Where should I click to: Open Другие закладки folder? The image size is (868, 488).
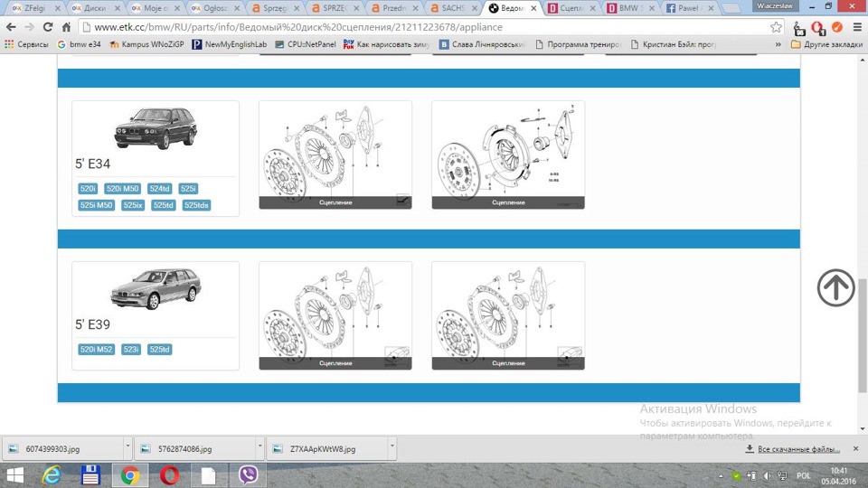[826, 44]
